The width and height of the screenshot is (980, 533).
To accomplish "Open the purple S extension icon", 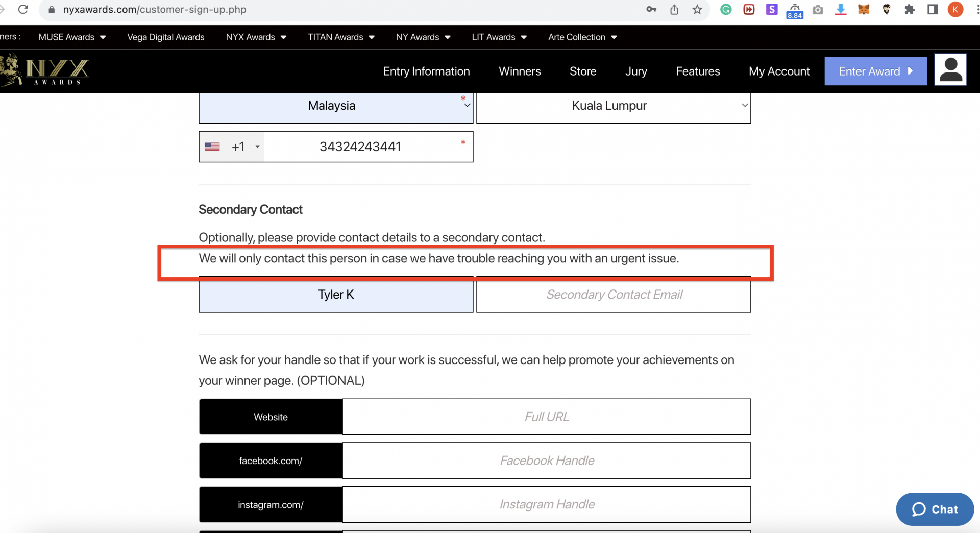I will click(772, 9).
